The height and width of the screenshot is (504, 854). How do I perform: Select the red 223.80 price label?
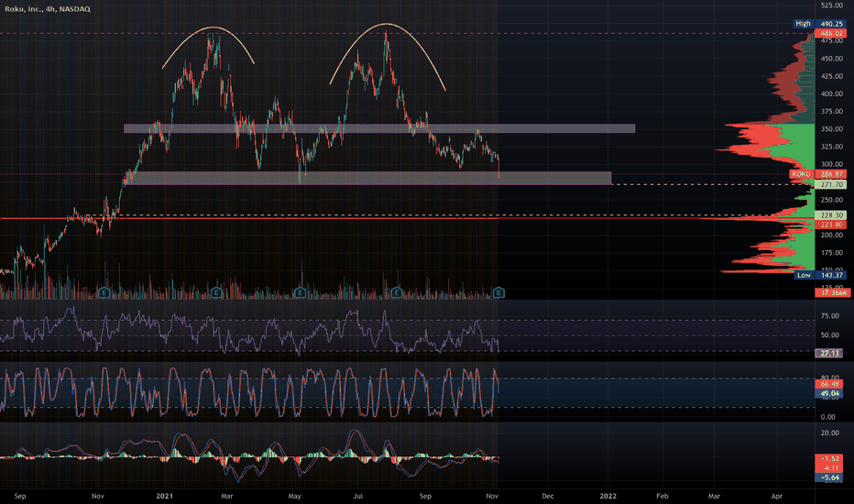pos(830,225)
